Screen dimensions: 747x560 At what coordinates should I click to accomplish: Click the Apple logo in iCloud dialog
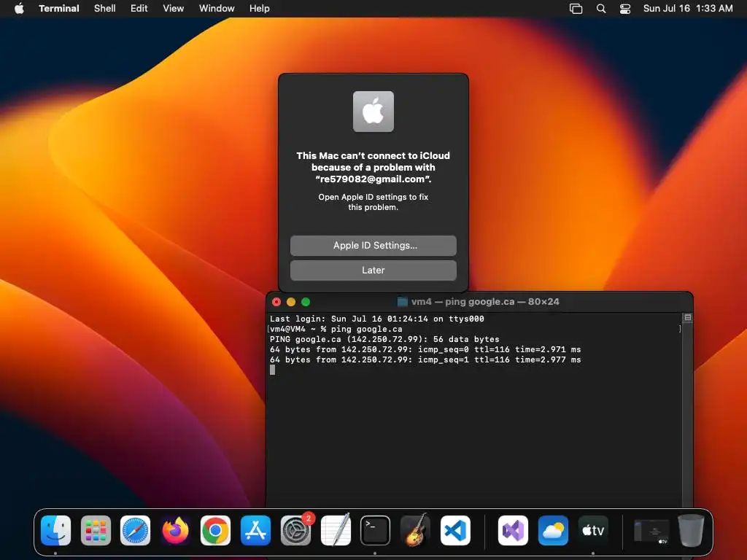[x=373, y=112]
